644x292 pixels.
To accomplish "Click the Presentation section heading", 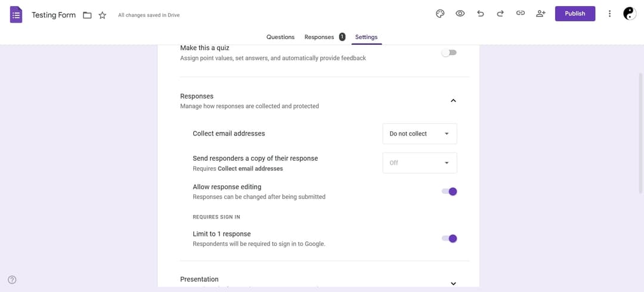I will click(199, 279).
